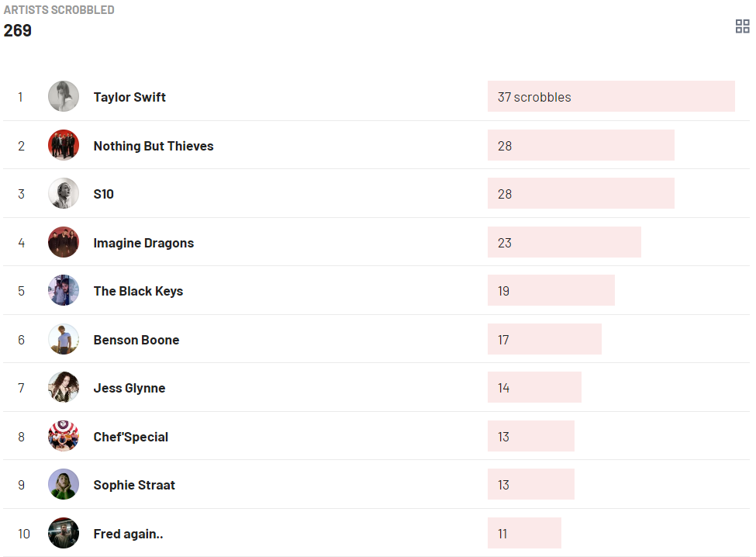756x557 pixels.
Task: Open Nothing But Thieves avatar
Action: tap(64, 146)
